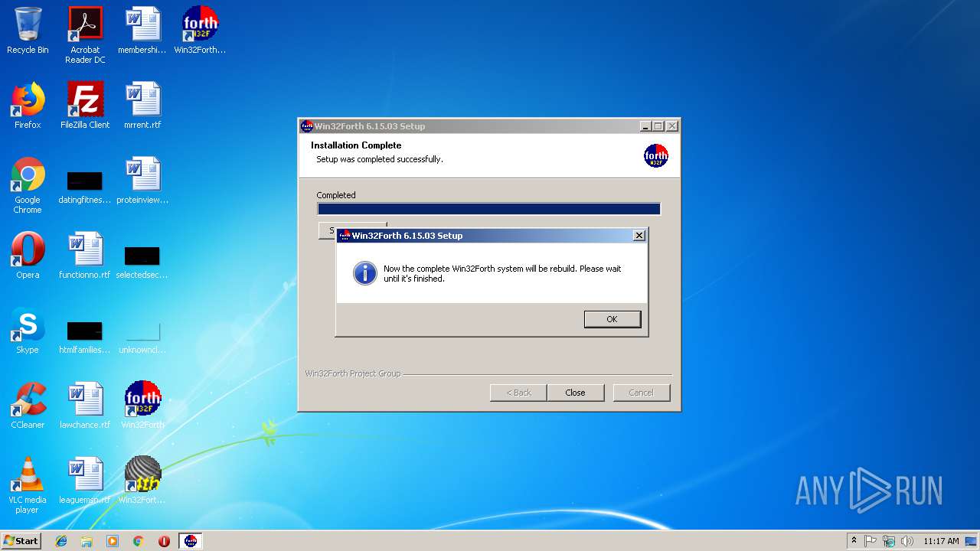Select the Google Chrome desktop shortcut
980x551 pixels.
[x=28, y=185]
